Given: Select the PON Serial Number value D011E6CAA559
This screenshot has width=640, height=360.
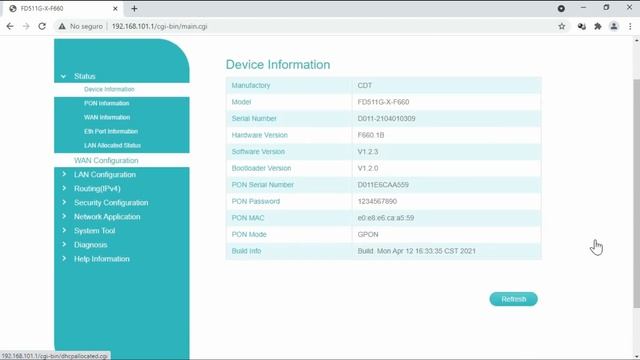Looking at the screenshot, I should (383, 185).
